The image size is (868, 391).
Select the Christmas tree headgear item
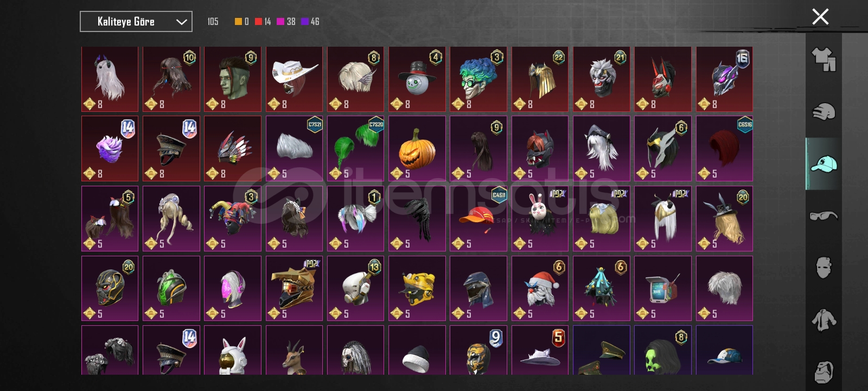pos(602,288)
